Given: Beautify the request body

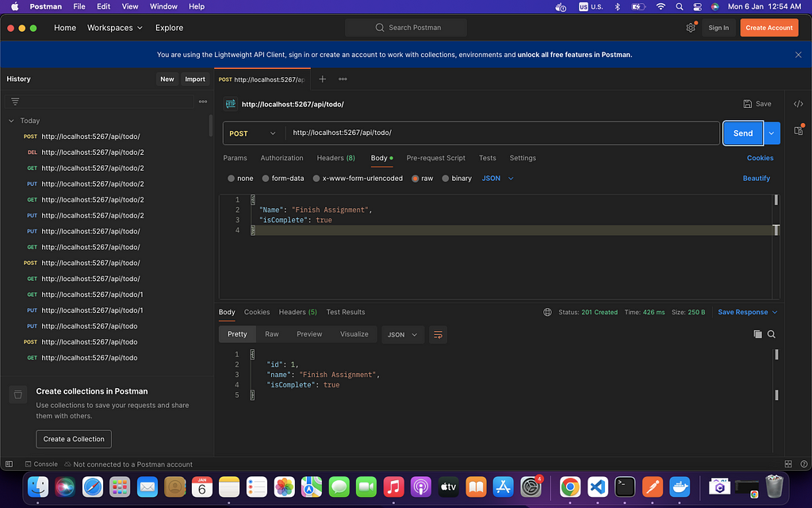Looking at the screenshot, I should pos(756,179).
